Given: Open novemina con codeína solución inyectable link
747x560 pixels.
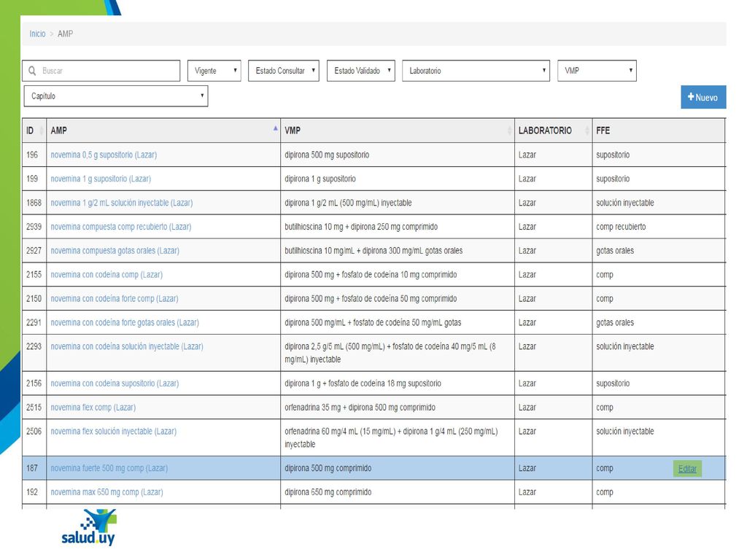Looking at the screenshot, I should (127, 346).
